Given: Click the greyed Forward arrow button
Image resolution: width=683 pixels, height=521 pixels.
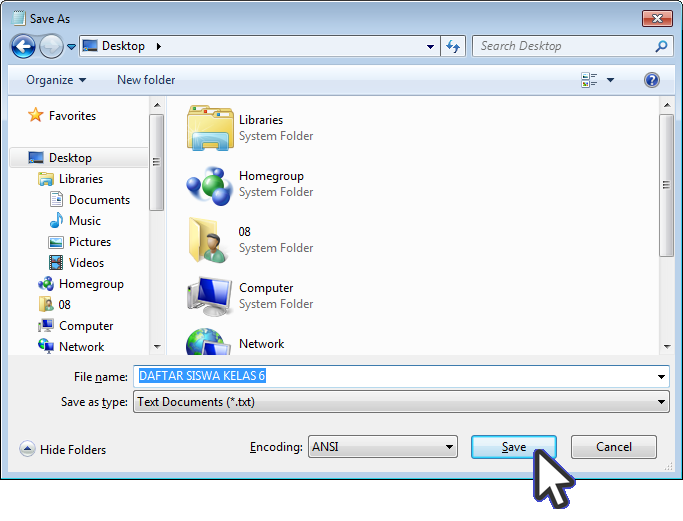Looking at the screenshot, I should 51,46.
